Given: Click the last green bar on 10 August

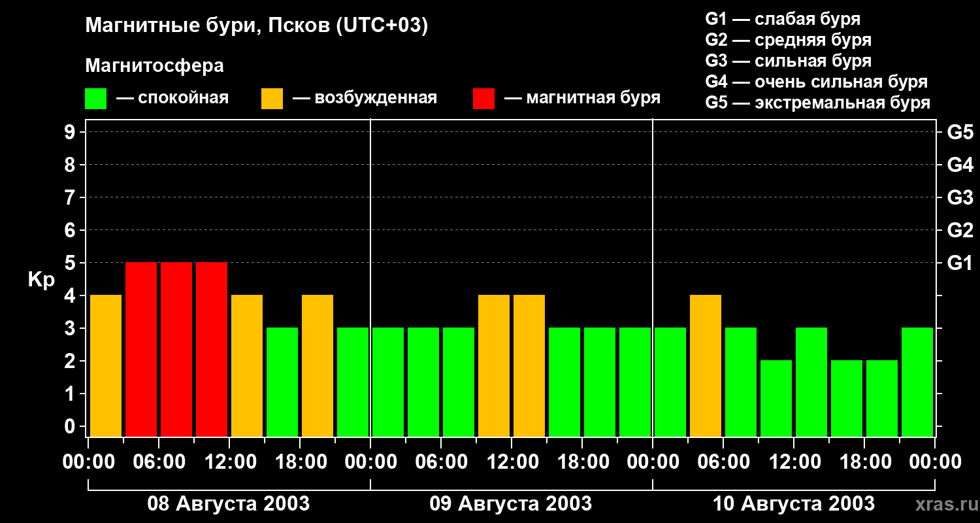Looking at the screenshot, I should point(917,382).
